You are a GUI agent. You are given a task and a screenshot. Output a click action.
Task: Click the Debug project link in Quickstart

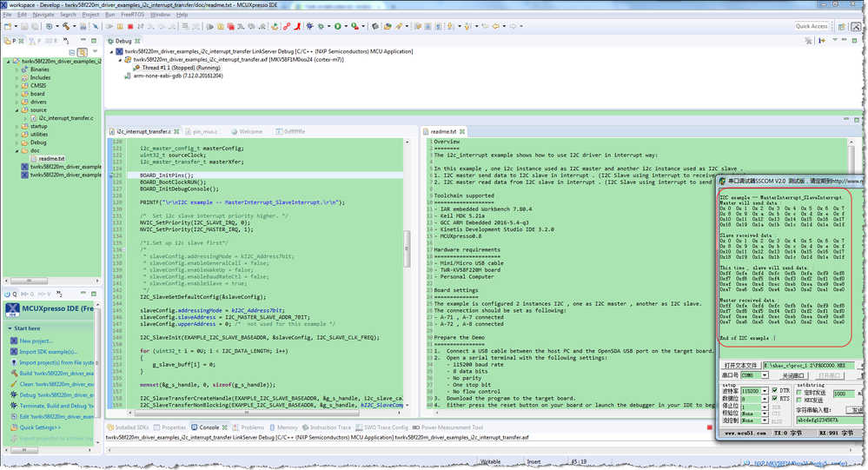click(56, 394)
